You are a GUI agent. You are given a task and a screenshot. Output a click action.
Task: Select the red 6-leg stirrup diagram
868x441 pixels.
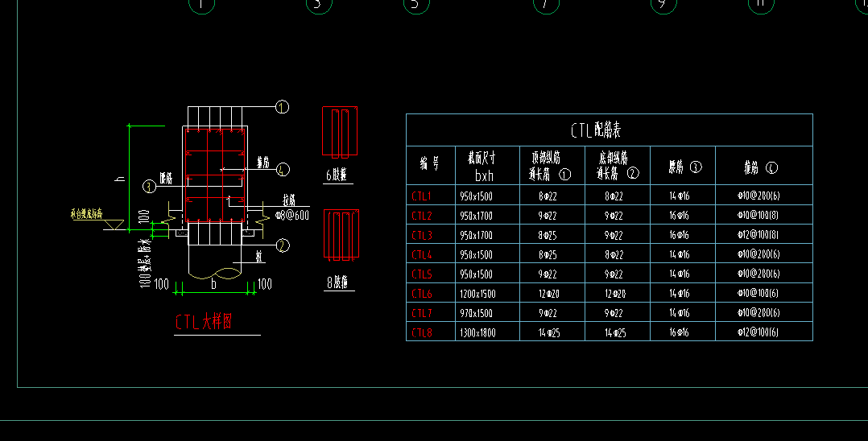[340, 132]
